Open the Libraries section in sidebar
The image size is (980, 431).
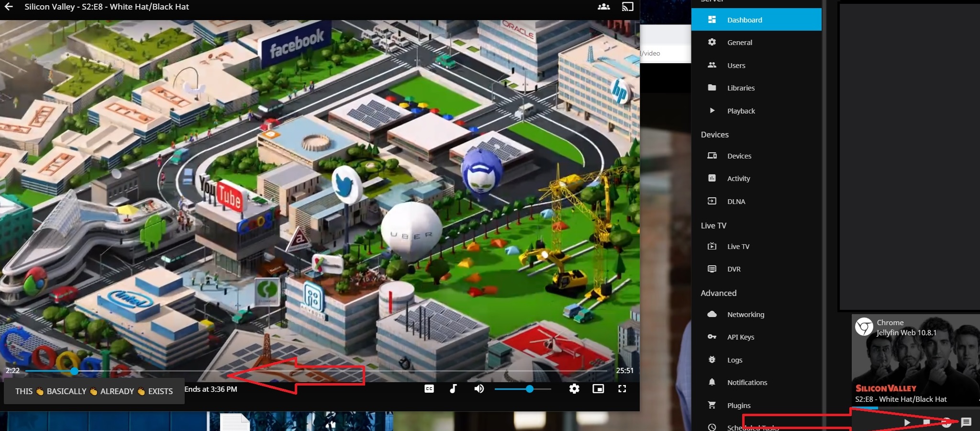[741, 88]
